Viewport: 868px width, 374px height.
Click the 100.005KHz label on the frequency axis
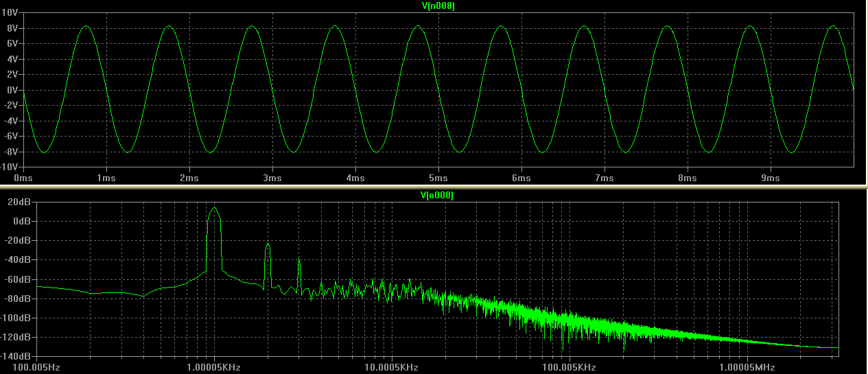[x=569, y=367]
